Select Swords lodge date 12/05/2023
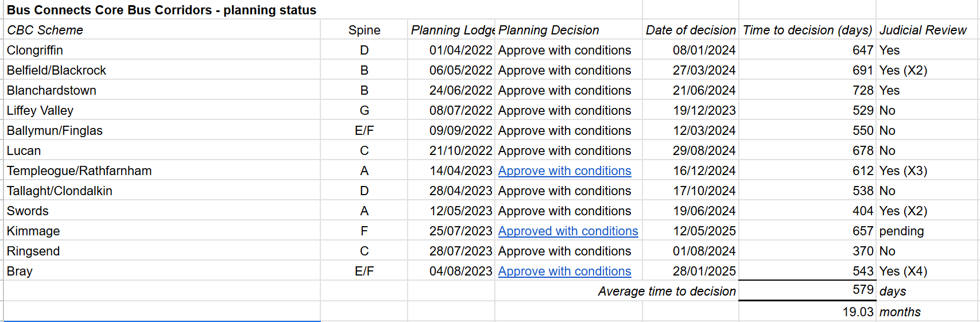The height and width of the screenshot is (322, 980). pos(451,211)
